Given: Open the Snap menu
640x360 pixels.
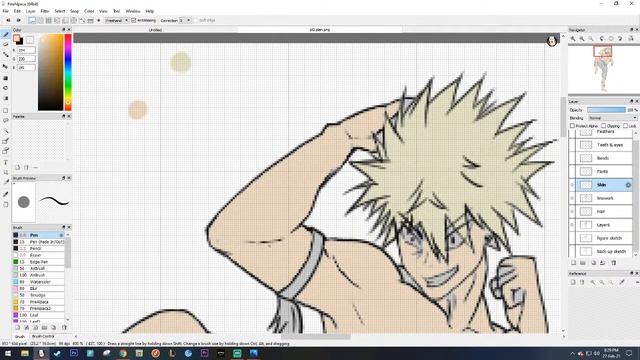Looking at the screenshot, I should pos(74,11).
